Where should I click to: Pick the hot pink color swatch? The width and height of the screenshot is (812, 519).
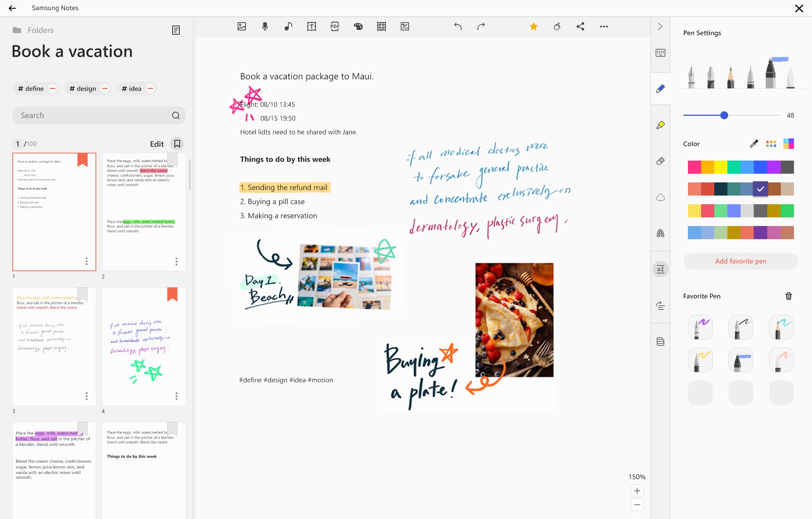point(694,167)
